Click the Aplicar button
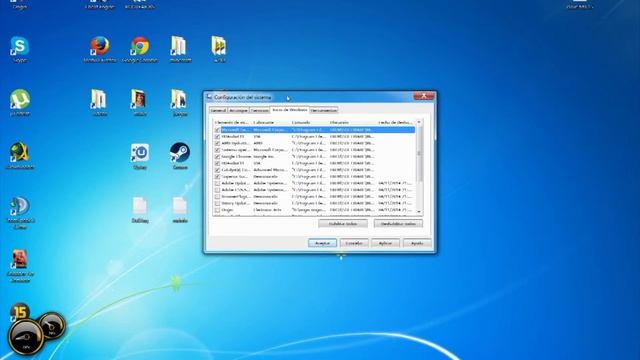 tap(385, 243)
